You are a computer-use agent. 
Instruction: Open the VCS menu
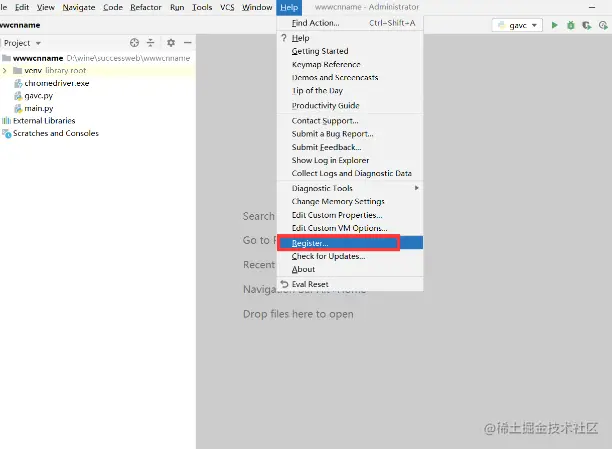tap(227, 7)
